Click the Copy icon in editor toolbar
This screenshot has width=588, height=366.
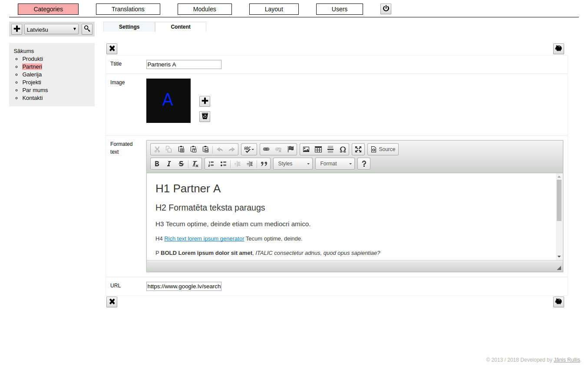(169, 149)
